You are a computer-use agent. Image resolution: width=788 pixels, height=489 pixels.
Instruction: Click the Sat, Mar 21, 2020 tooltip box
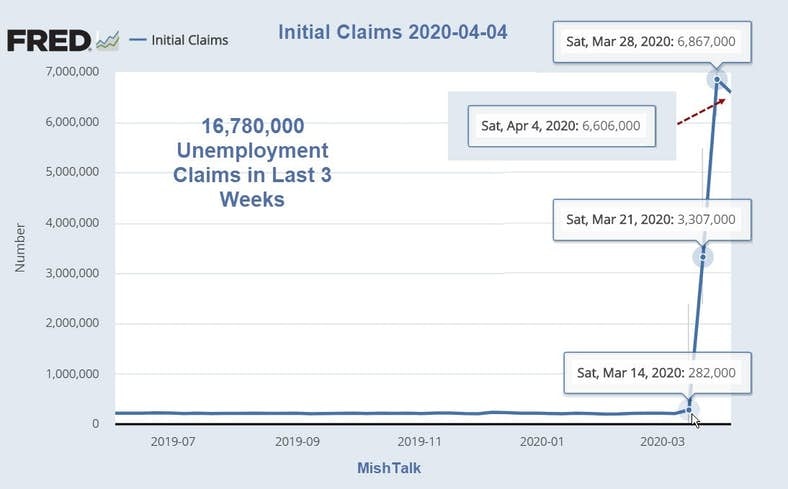click(x=650, y=219)
